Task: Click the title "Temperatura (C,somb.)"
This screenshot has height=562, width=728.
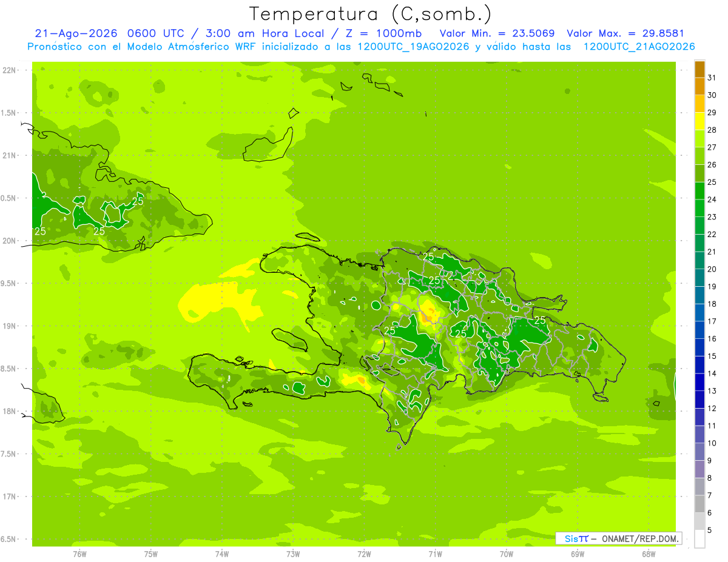Action: (x=371, y=14)
